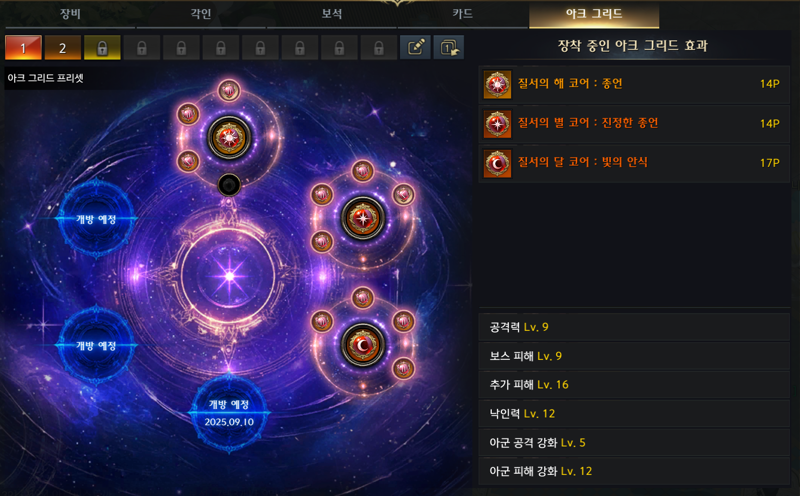Click the empty black gem slot below the sun core

(229, 185)
